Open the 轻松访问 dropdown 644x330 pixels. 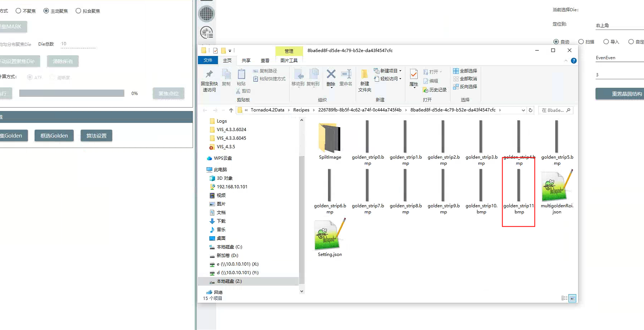click(x=388, y=79)
